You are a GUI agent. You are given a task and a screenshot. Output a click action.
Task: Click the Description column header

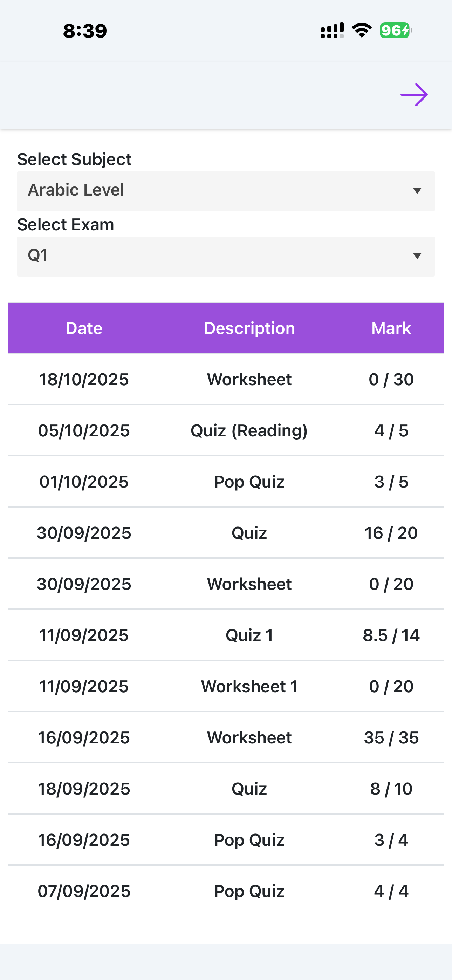point(249,328)
